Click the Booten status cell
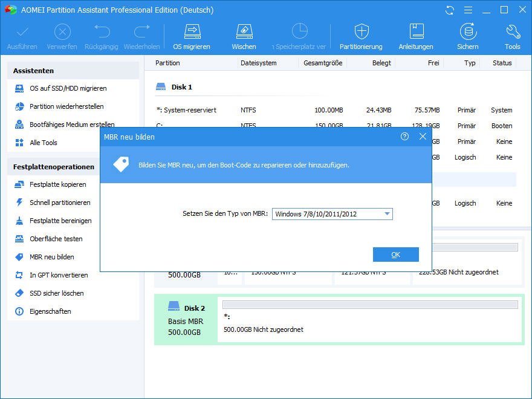This screenshot has width=532, height=399. tap(502, 126)
